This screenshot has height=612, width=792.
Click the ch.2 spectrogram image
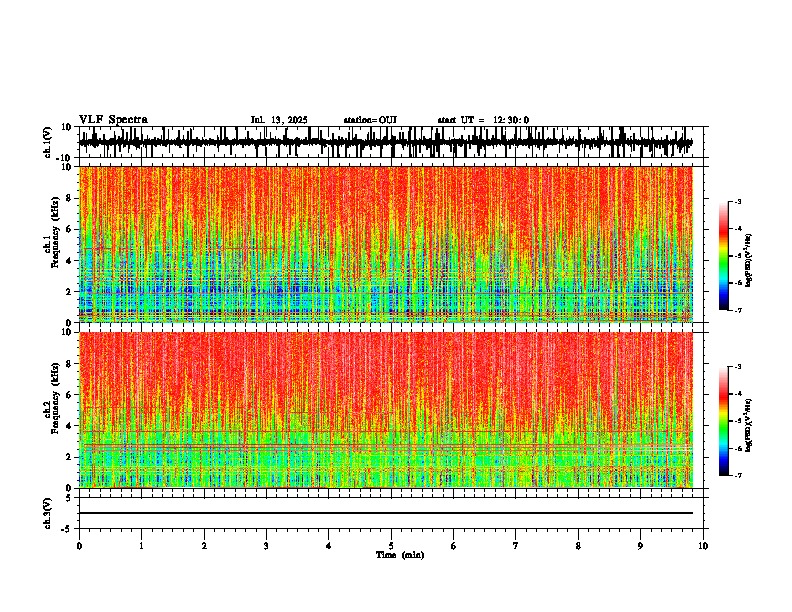click(386, 410)
